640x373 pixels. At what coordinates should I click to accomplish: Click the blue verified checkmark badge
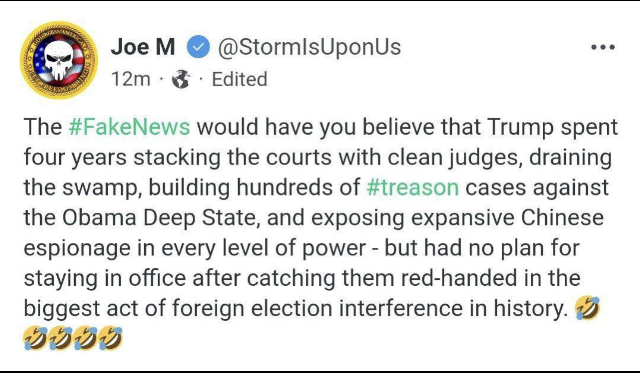point(198,47)
